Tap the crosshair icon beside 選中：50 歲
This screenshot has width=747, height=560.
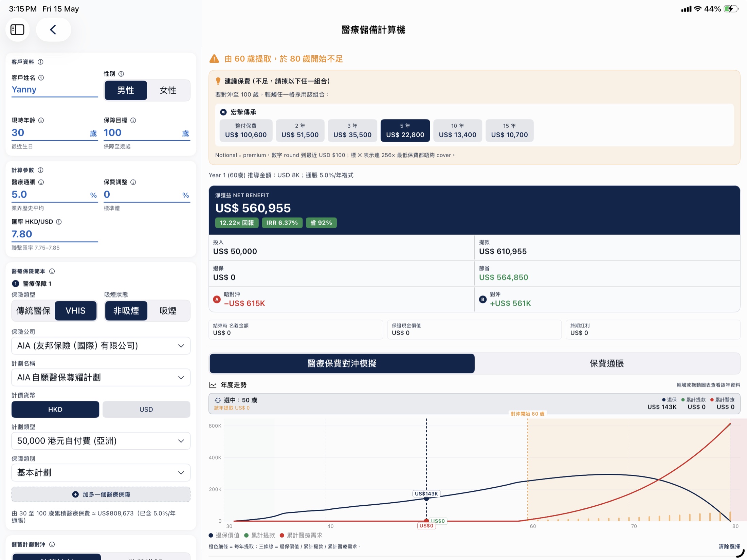(x=218, y=400)
